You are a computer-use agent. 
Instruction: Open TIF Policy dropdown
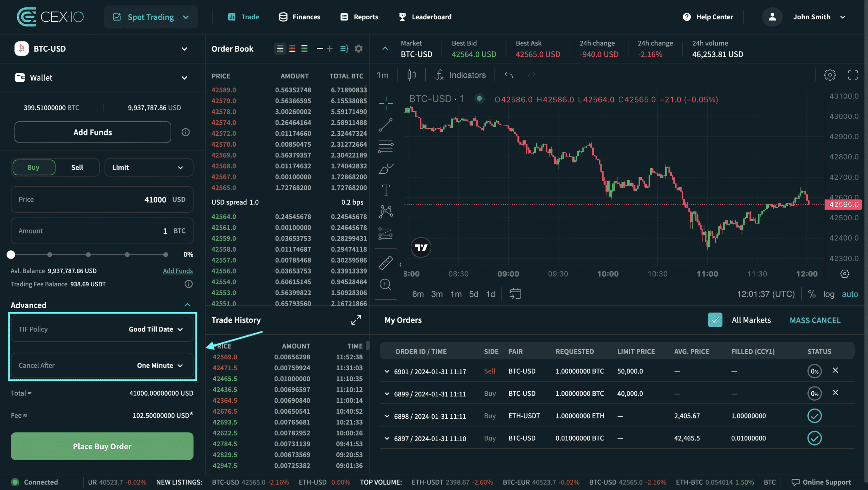coord(102,329)
